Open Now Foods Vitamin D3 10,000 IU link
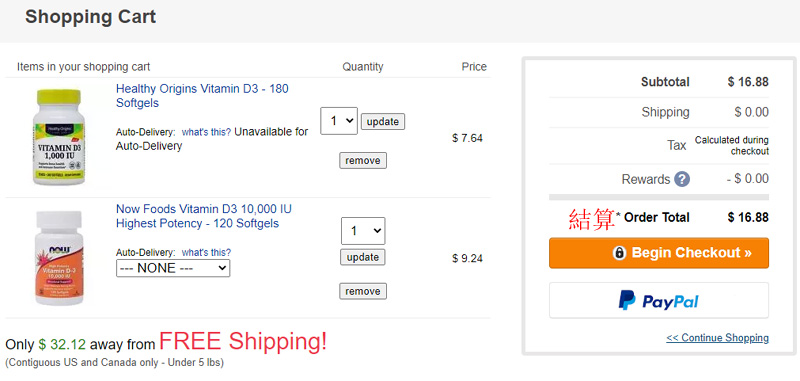The height and width of the screenshot is (381, 800). [x=204, y=216]
